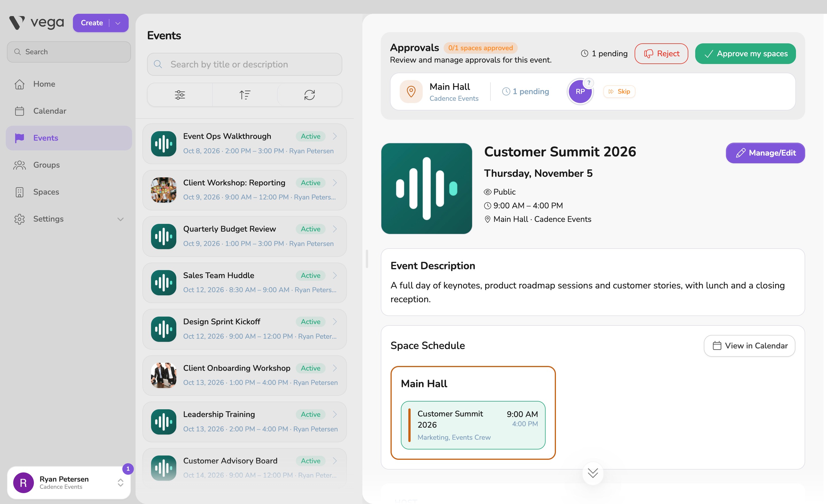Select the Design Sprint Kickoff event

tap(244, 329)
